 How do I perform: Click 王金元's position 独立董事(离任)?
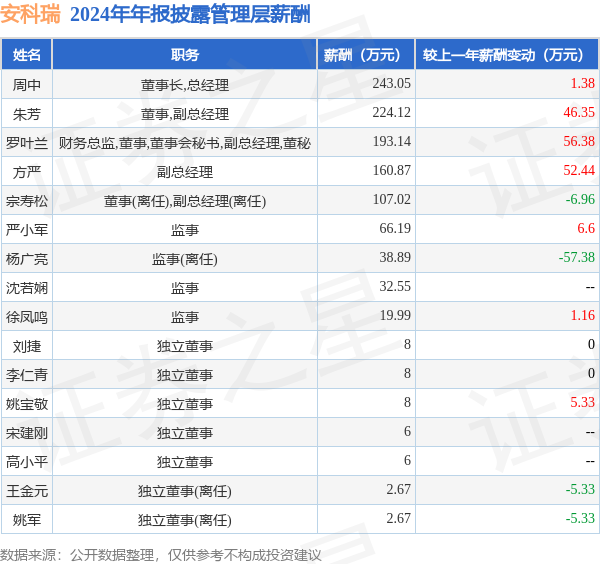pyautogui.click(x=184, y=491)
